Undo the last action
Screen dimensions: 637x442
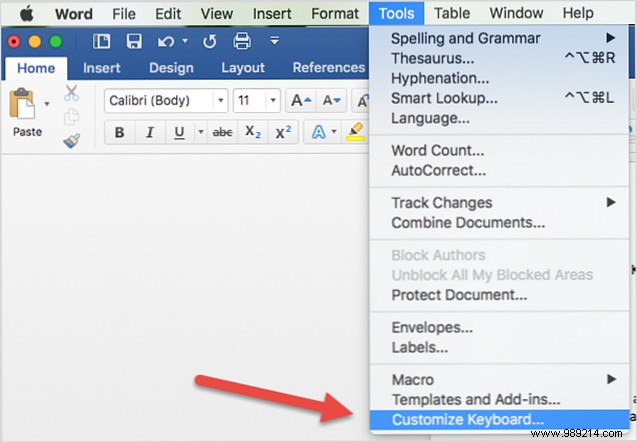tap(166, 41)
